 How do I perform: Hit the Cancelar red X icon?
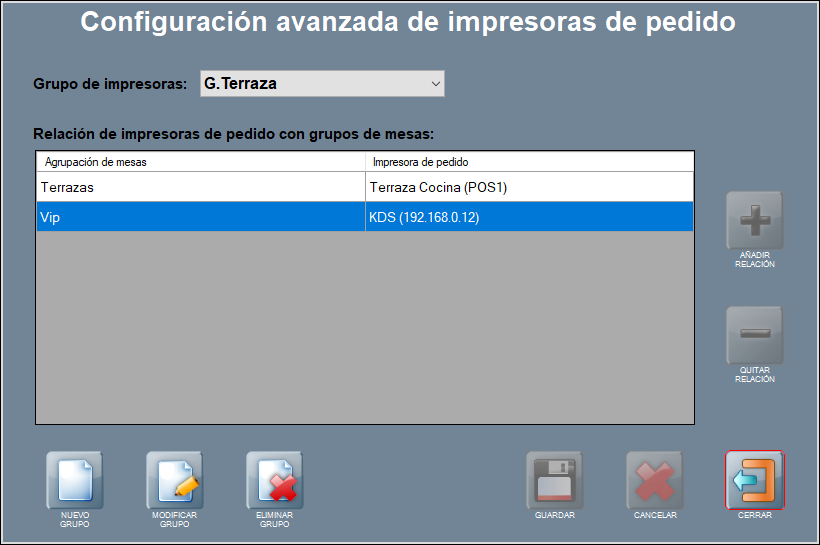[x=655, y=480]
